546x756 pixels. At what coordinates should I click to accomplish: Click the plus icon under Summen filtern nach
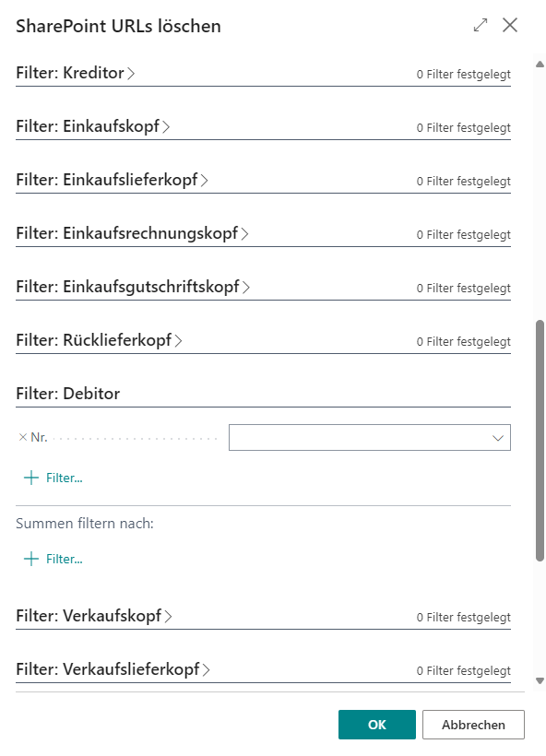point(29,559)
